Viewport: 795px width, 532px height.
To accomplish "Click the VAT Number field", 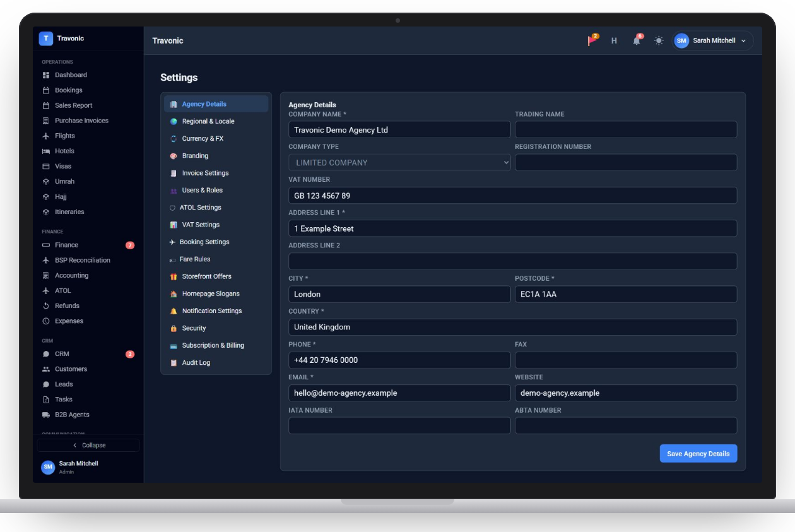I will (512, 196).
